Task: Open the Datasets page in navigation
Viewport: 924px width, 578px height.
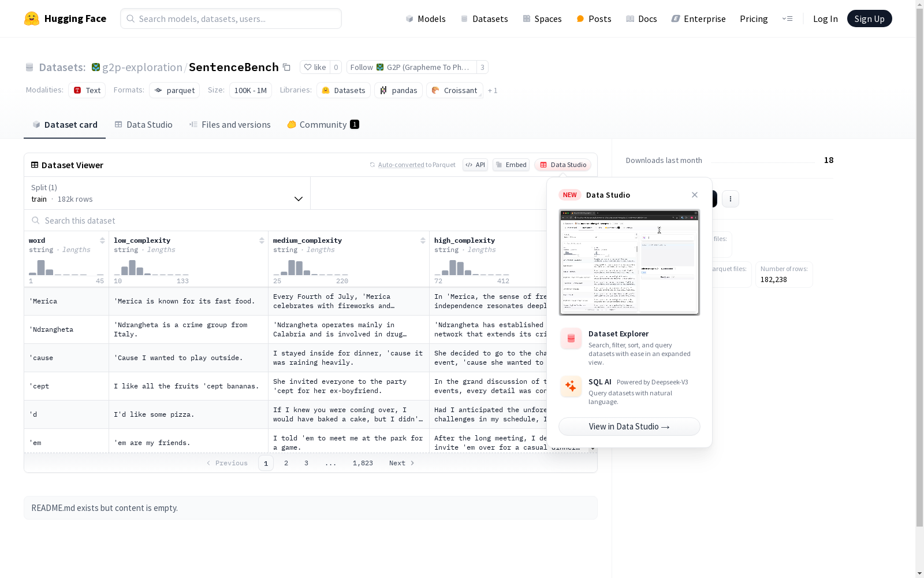Action: 484,18
